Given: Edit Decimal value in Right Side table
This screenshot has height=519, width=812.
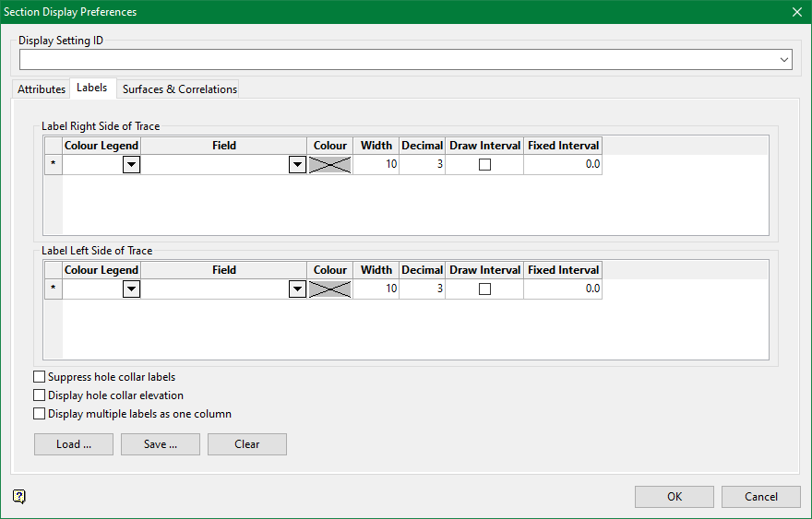Looking at the screenshot, I should 422,164.
